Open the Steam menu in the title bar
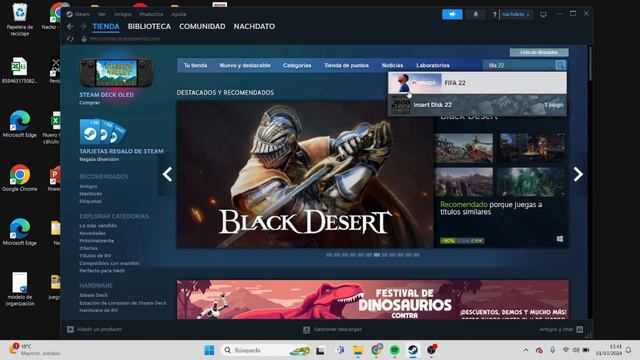Screen dimensions: 640x360 [x=82, y=14]
